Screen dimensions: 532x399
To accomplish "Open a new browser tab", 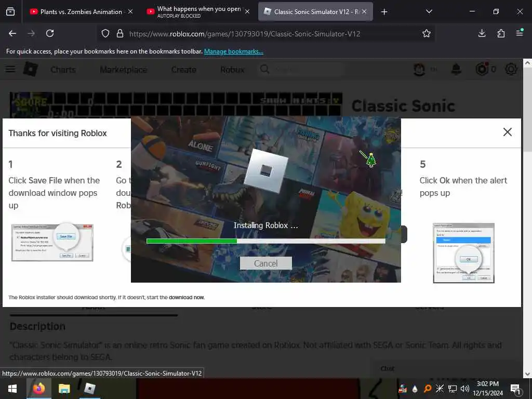I will tap(384, 12).
